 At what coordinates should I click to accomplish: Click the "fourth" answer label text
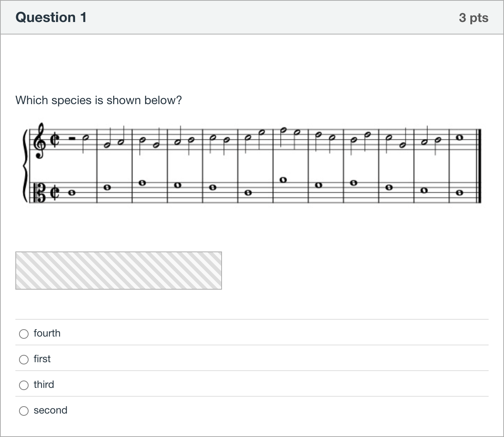(x=47, y=333)
